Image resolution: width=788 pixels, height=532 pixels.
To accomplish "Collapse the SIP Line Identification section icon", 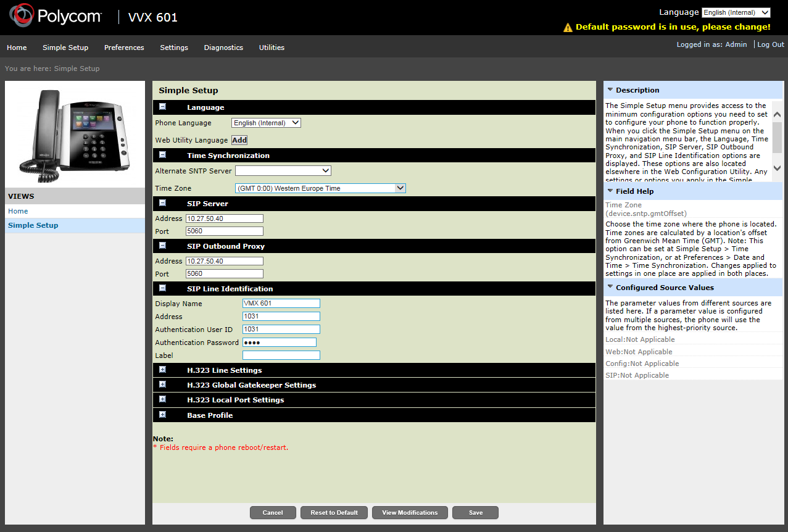I will click(x=162, y=288).
